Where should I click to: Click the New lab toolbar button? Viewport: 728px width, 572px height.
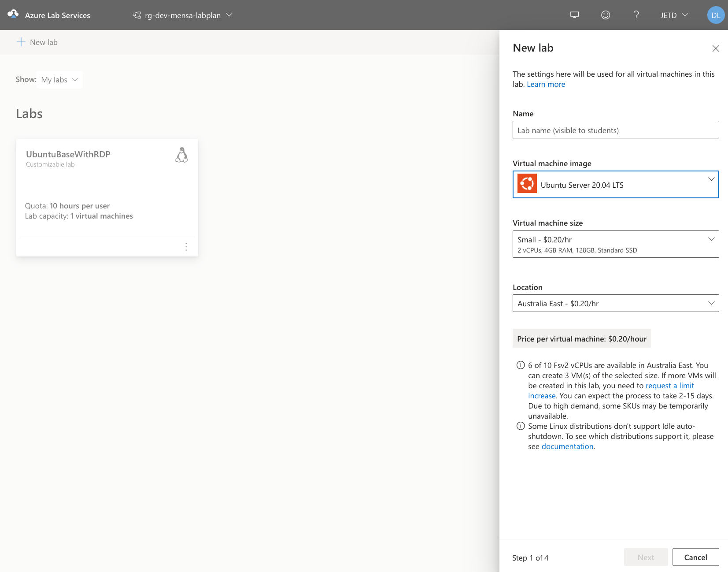pyautogui.click(x=37, y=42)
